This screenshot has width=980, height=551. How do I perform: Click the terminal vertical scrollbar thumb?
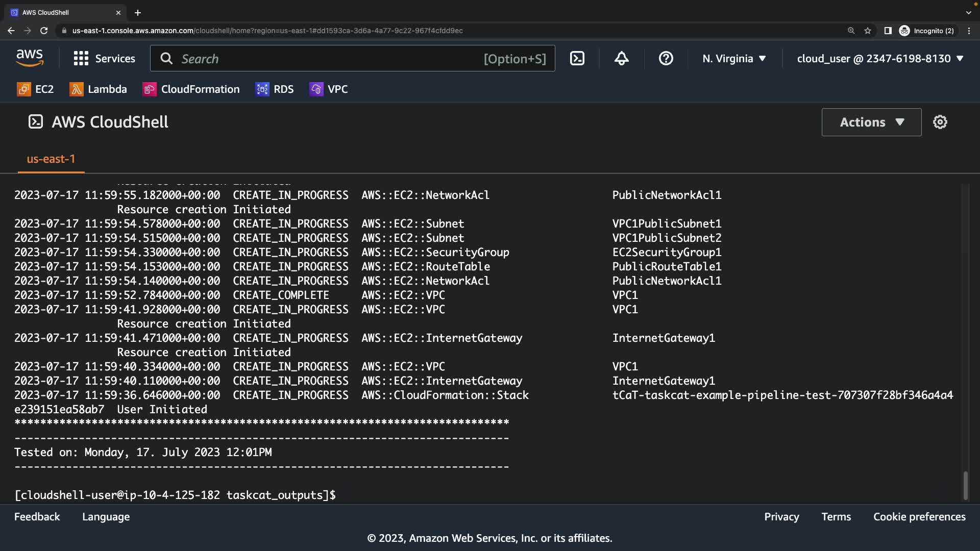[965, 485]
